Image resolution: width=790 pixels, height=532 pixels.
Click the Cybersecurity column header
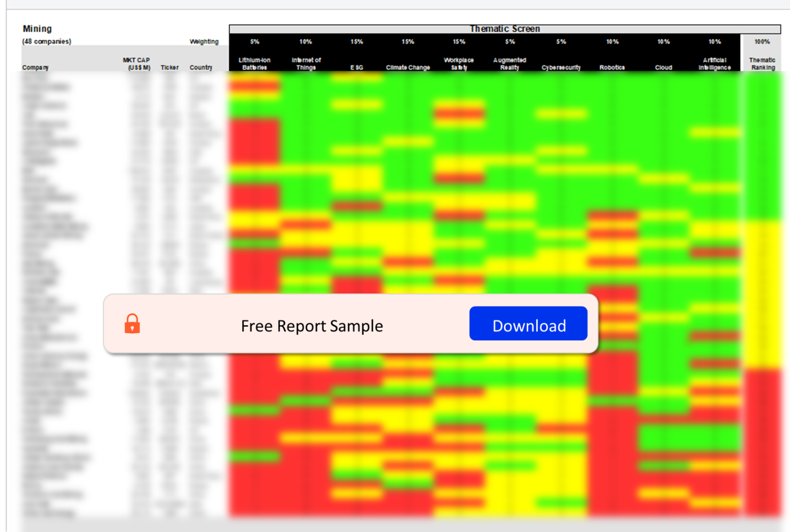(561, 67)
